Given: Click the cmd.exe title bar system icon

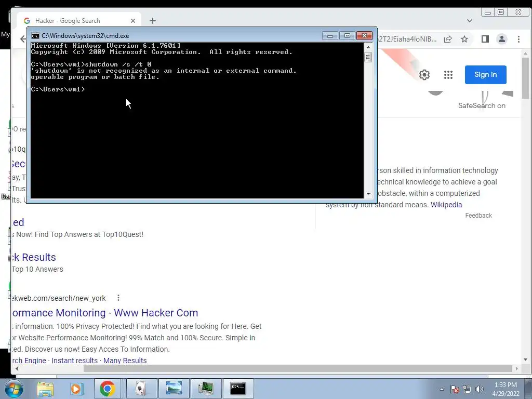Looking at the screenshot, I should (x=35, y=36).
